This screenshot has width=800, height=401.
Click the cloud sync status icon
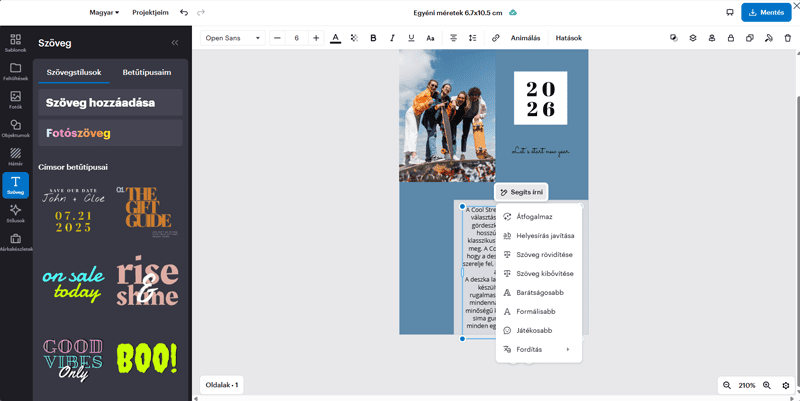point(513,12)
